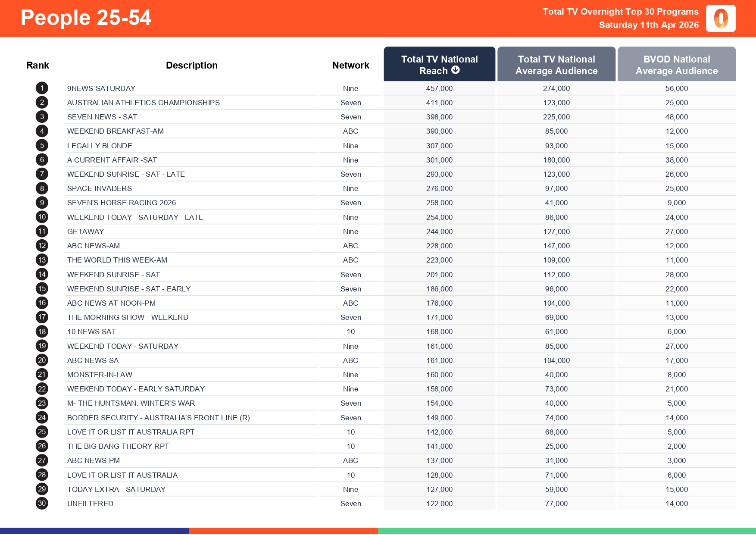Select the rank 15 circle badge
Viewport: 756px width, 535px height.
pyautogui.click(x=41, y=288)
